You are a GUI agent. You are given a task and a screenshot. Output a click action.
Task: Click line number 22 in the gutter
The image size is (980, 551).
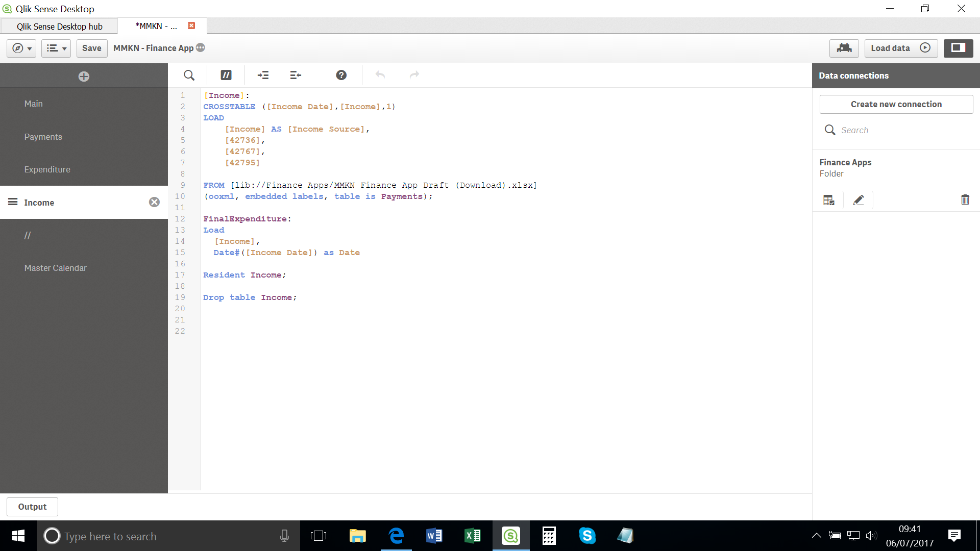coord(180,331)
